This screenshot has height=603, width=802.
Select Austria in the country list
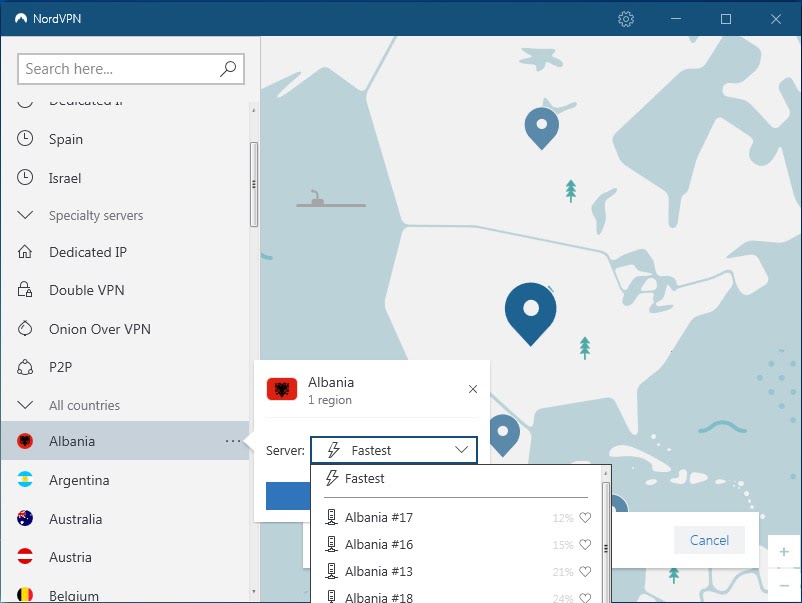[x=125, y=557]
